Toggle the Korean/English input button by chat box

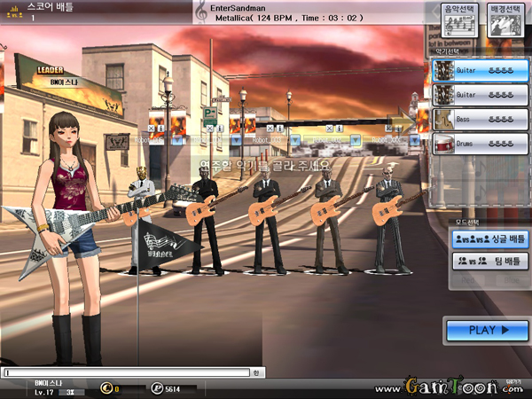256,372
